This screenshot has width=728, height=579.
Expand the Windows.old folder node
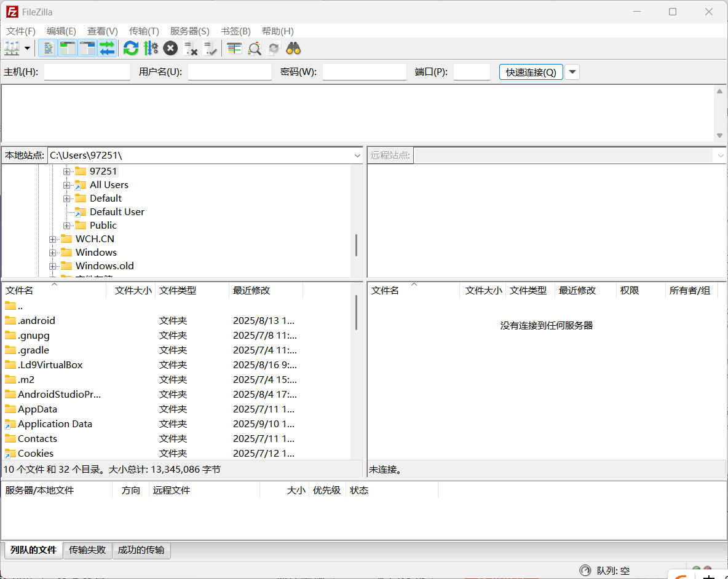tap(52, 266)
